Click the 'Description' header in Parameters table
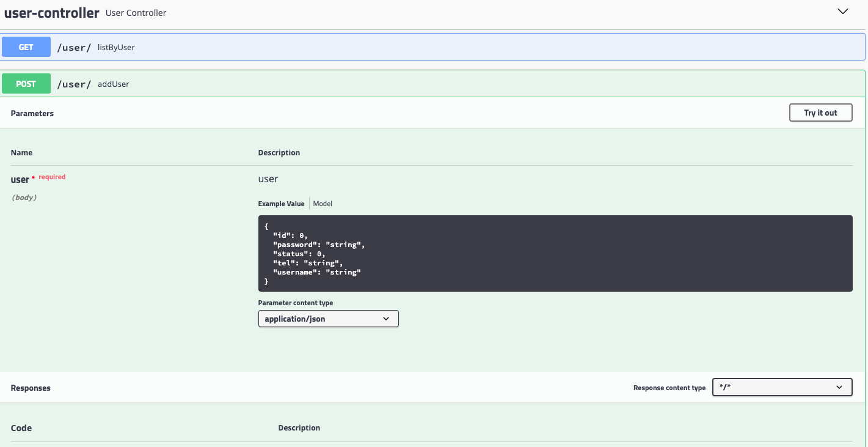The height and width of the screenshot is (447, 868). point(279,152)
